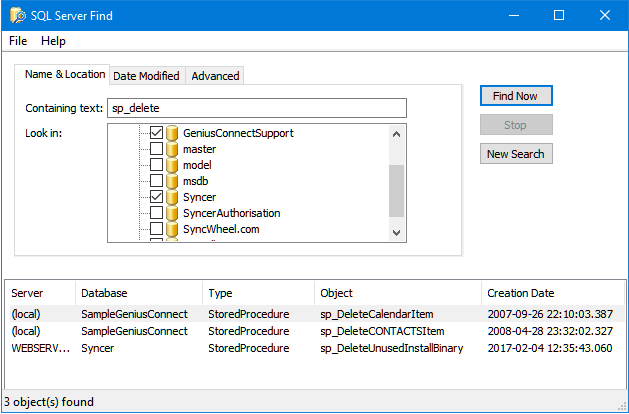Uncheck the GeniusConnectSupport checkbox
This screenshot has height=414, width=629.
click(156, 133)
